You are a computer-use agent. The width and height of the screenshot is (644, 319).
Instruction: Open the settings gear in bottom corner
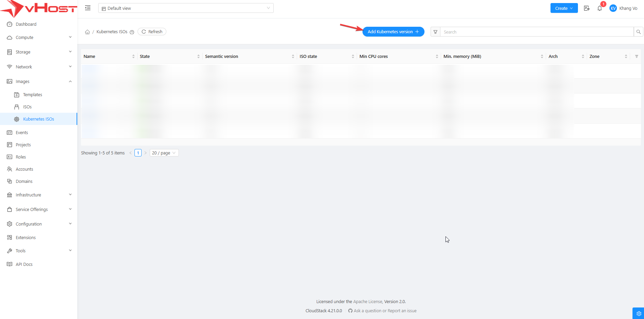639,313
